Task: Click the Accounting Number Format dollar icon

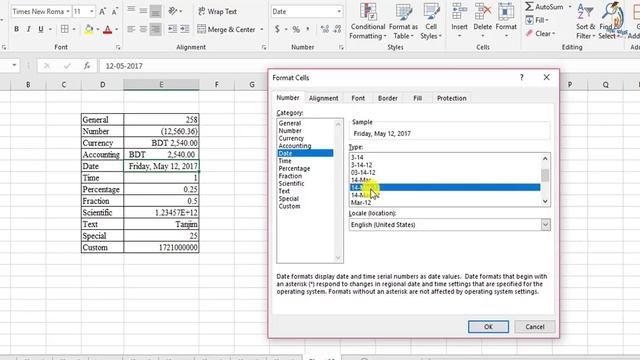Action: pyautogui.click(x=278, y=29)
